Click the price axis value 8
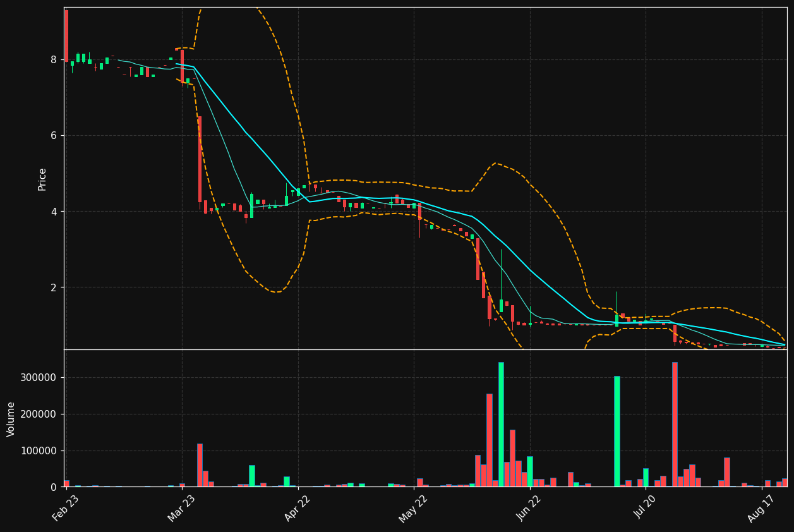The width and height of the screenshot is (794, 532). [x=54, y=60]
